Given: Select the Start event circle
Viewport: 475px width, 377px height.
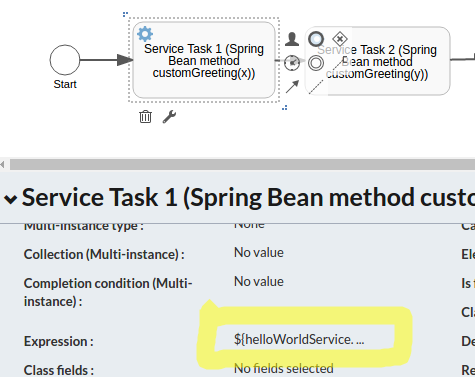Looking at the screenshot, I should (x=65, y=60).
